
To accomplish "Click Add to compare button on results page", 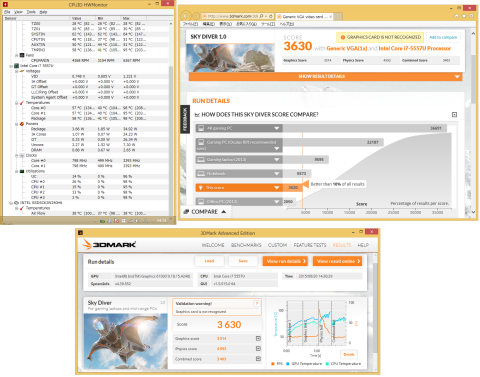I will 443,37.
